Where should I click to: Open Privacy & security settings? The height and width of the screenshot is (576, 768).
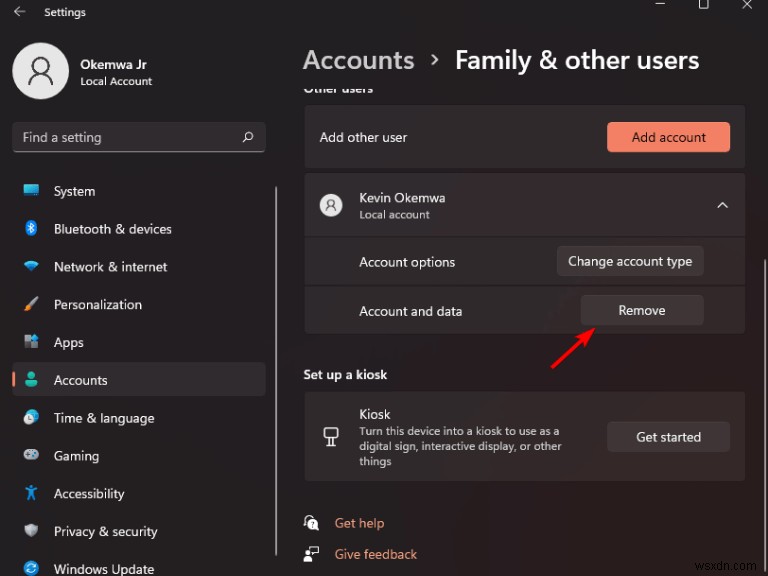139,531
